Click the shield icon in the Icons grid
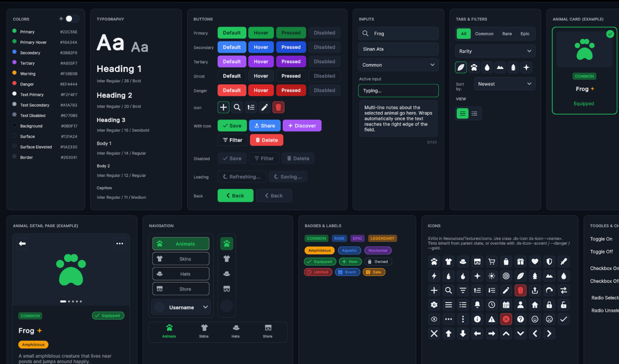 pos(549,262)
